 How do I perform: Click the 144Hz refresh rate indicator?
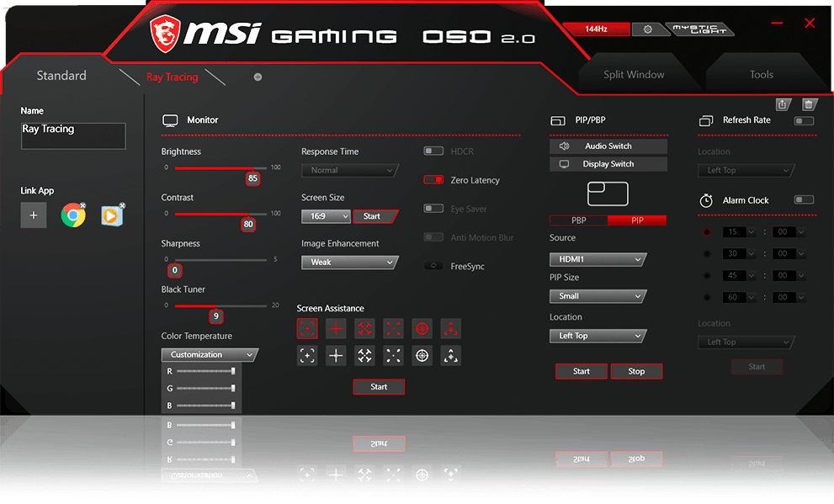click(596, 29)
